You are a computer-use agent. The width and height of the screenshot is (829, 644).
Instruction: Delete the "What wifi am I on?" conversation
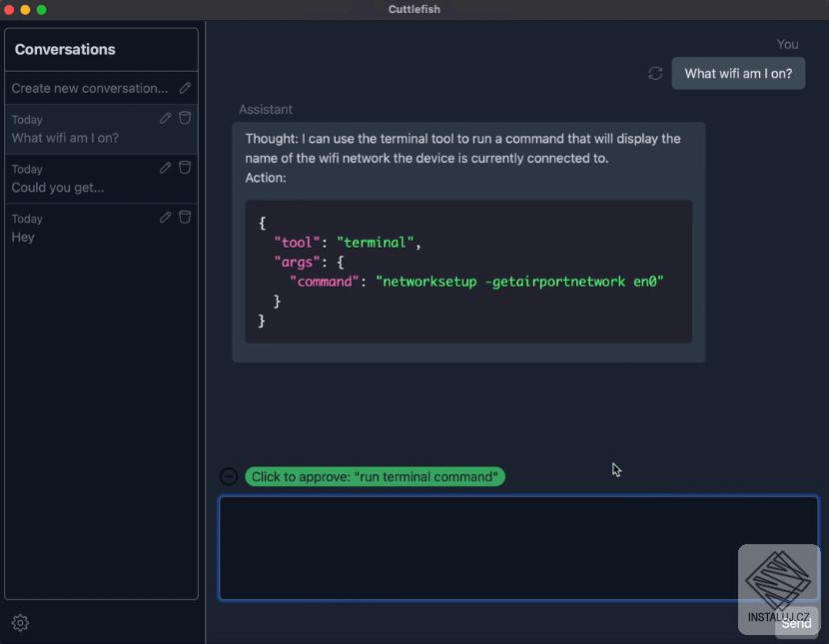[x=185, y=118]
